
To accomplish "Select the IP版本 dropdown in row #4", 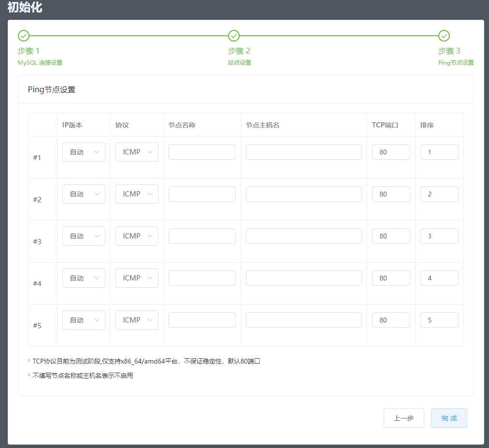I will [84, 278].
